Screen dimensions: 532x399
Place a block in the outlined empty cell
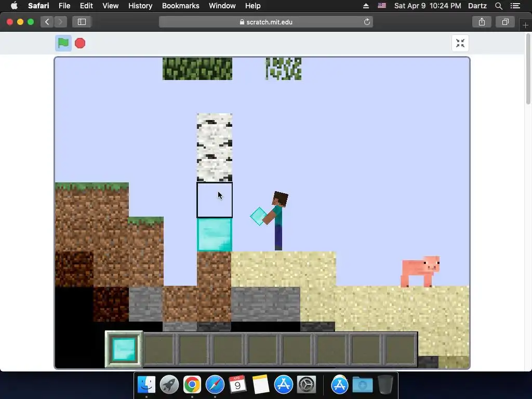click(215, 200)
